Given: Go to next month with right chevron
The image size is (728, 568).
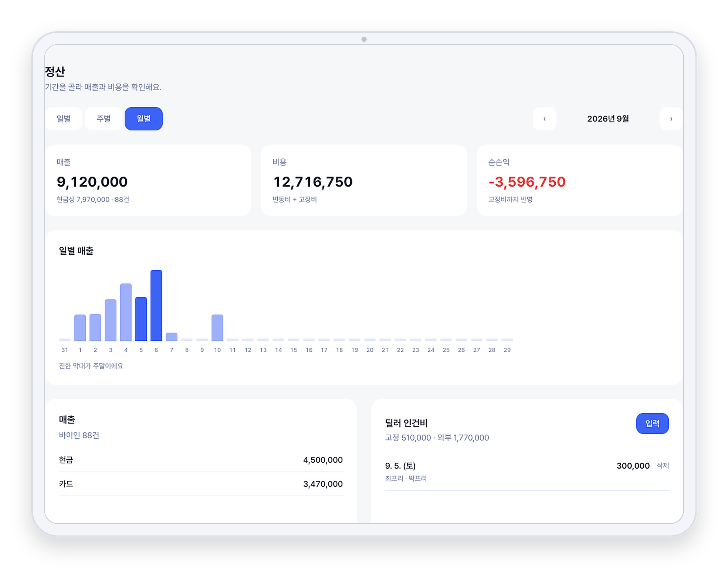Looking at the screenshot, I should [671, 119].
